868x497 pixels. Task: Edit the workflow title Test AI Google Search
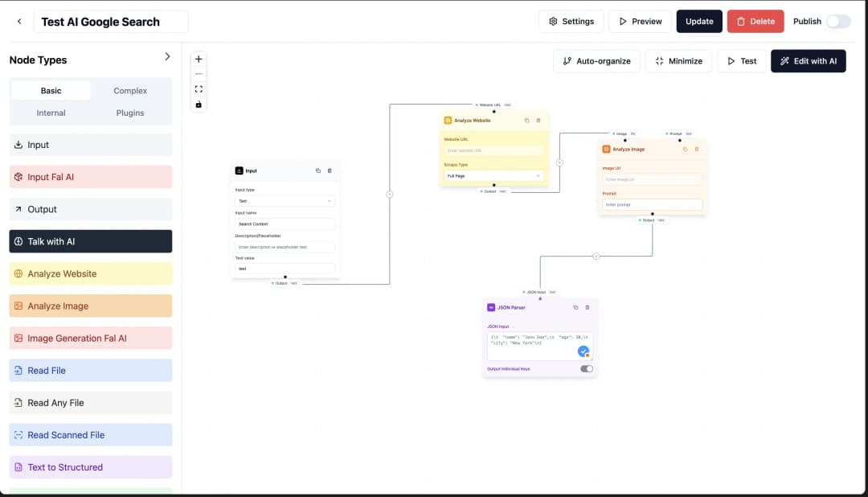click(111, 21)
